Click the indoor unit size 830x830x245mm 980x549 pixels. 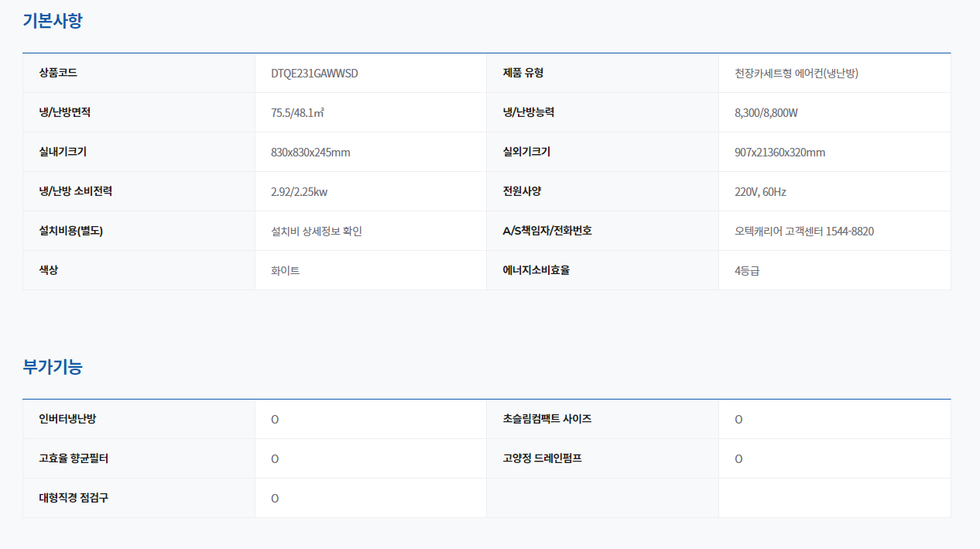click(x=310, y=153)
